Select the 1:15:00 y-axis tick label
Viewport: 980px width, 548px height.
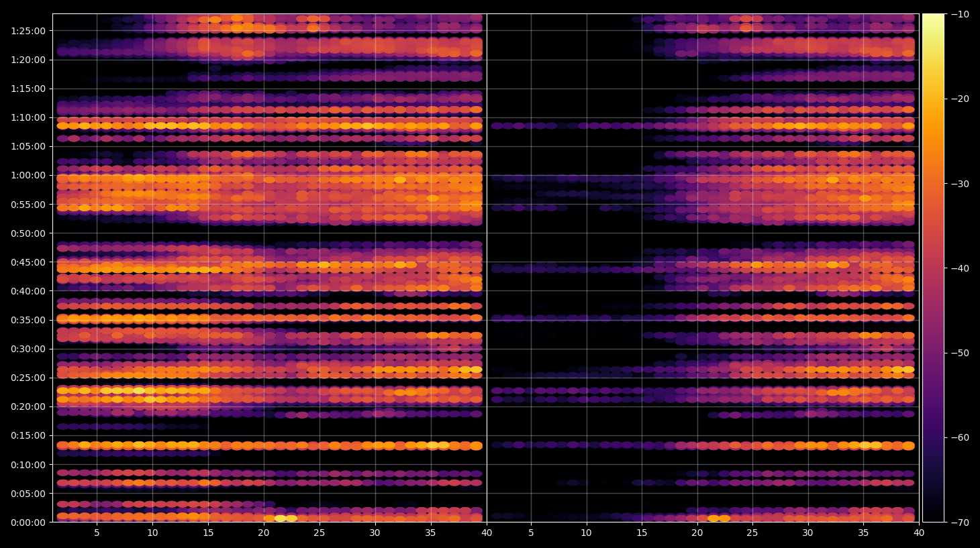coord(28,89)
